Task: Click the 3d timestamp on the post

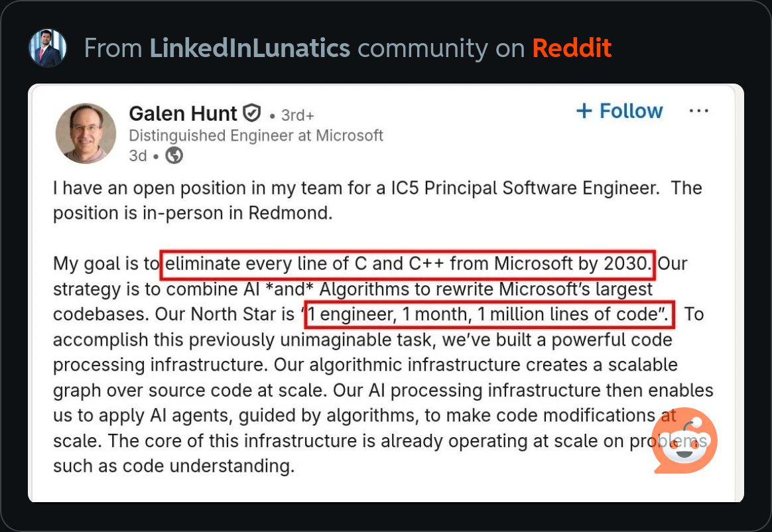Action: pyautogui.click(x=138, y=156)
